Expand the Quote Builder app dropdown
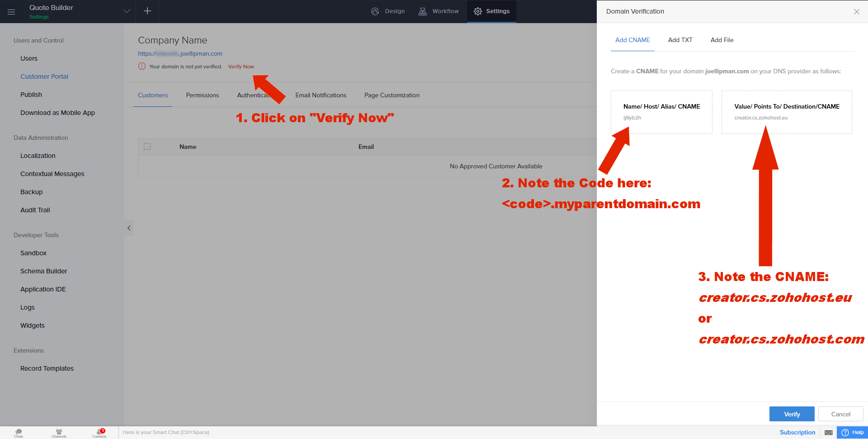This screenshot has height=439, width=868. (127, 11)
